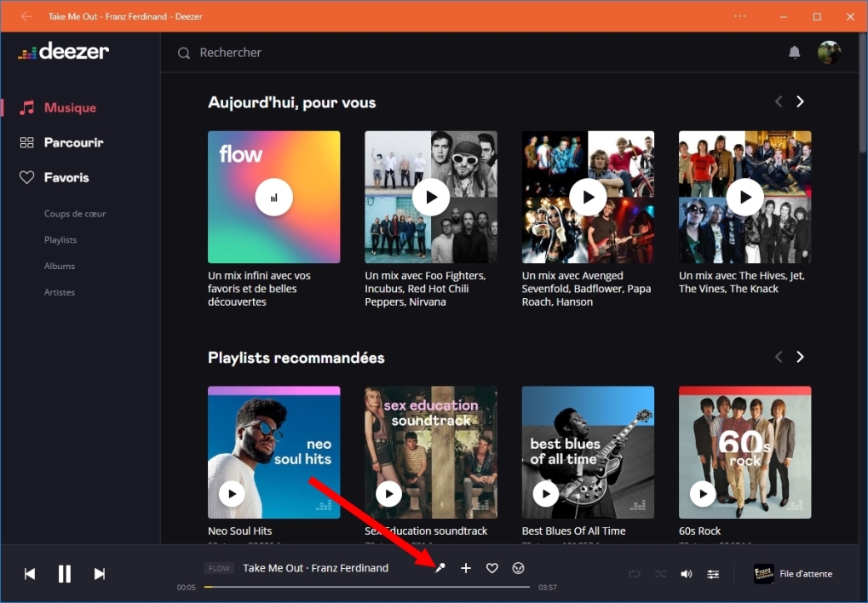Viewport: 868px width, 603px height.
Task: Play the Foo Fighters, Incubus mix
Action: tap(431, 197)
